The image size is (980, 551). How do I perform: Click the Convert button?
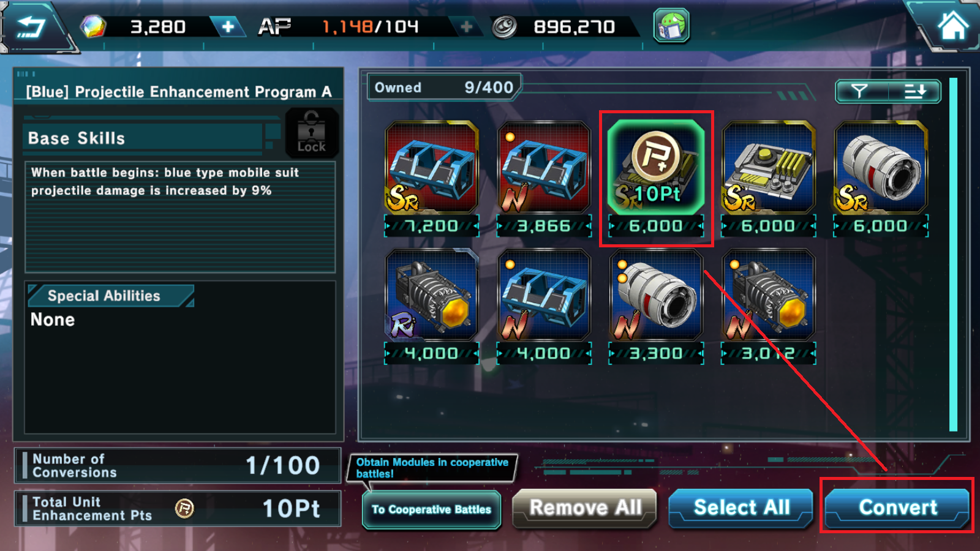(x=897, y=508)
